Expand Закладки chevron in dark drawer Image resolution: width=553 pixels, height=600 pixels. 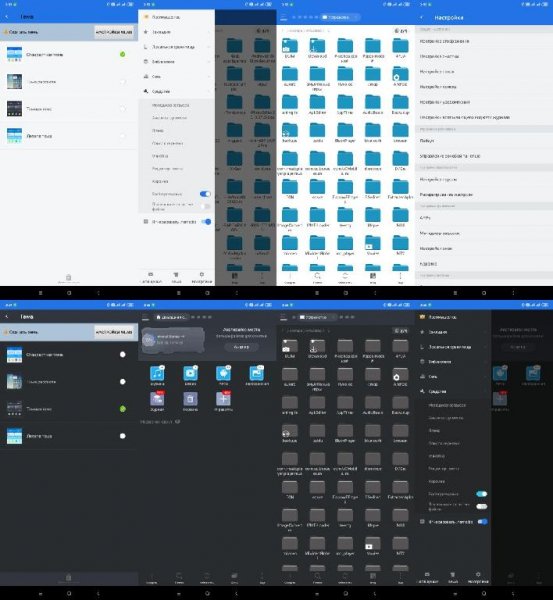486,332
